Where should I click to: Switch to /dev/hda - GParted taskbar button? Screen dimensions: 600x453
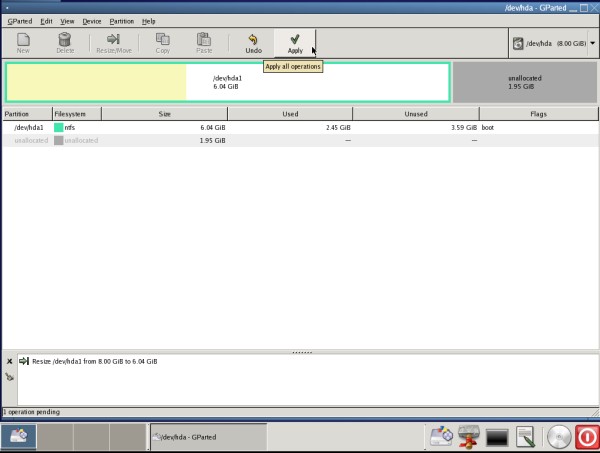pyautogui.click(x=209, y=437)
